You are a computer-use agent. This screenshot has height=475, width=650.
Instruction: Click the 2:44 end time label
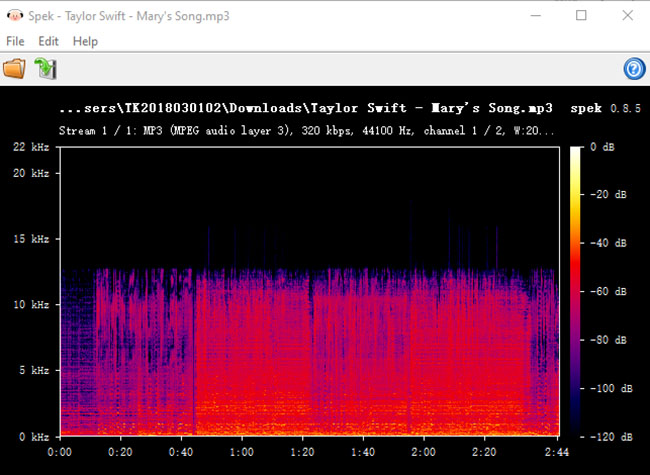pyautogui.click(x=557, y=452)
